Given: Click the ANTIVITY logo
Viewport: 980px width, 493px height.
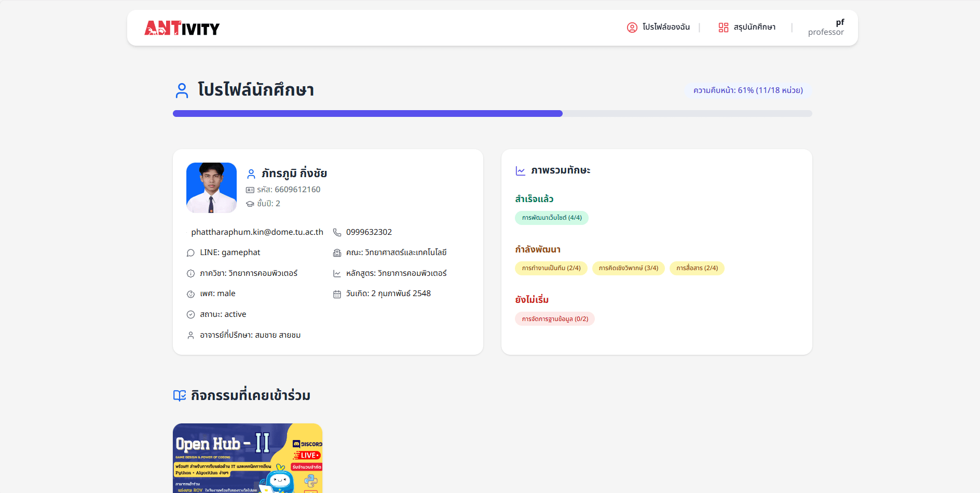Looking at the screenshot, I should coord(182,28).
